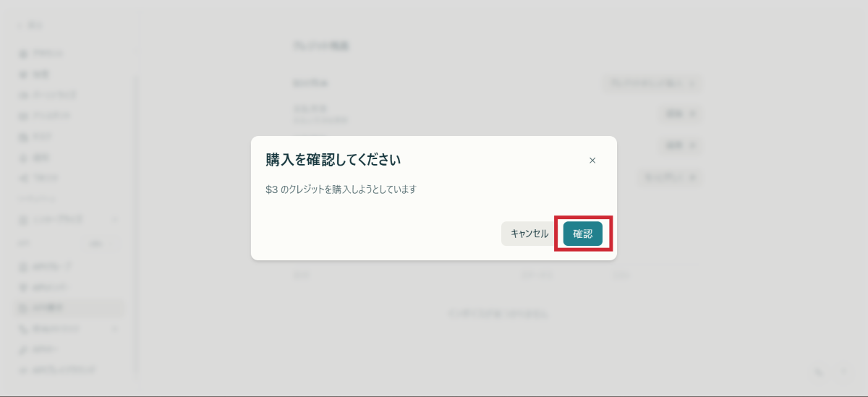868x397 pixels.
Task: Click the dialog title asking to confirm your purchase
Action: click(x=333, y=159)
